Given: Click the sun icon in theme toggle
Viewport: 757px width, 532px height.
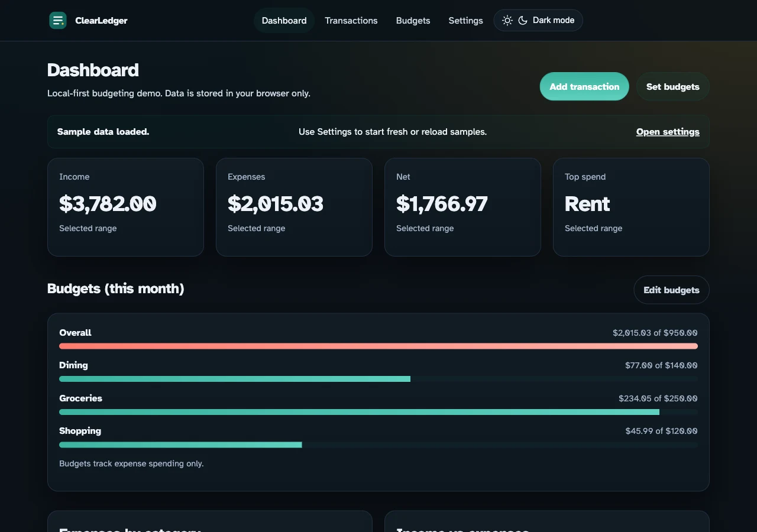Looking at the screenshot, I should (x=507, y=21).
